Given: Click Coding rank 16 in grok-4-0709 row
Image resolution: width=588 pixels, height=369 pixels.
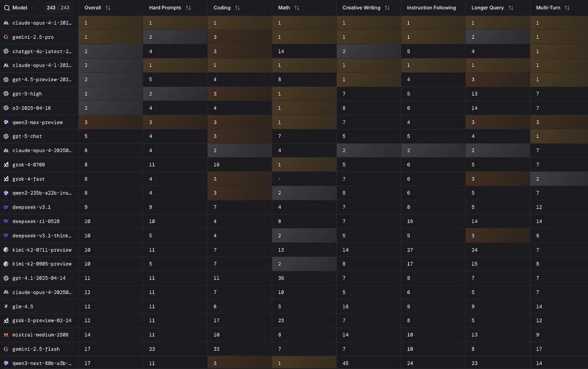Looking at the screenshot, I should pos(217,164).
